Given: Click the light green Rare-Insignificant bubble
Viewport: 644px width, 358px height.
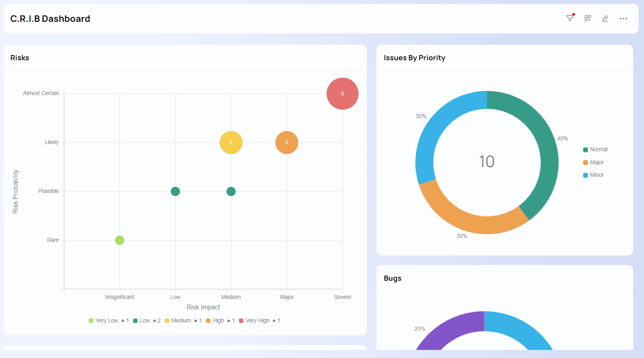Looking at the screenshot, I should click(120, 240).
